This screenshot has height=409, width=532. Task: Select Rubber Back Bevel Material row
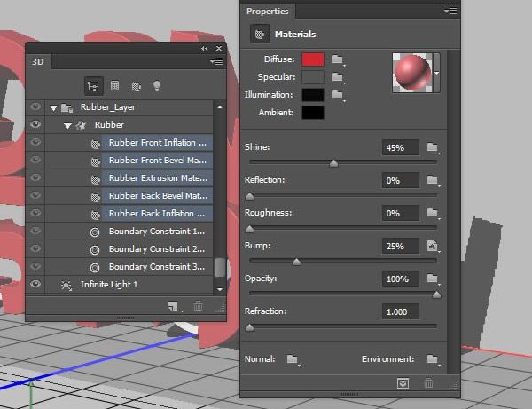click(129, 196)
